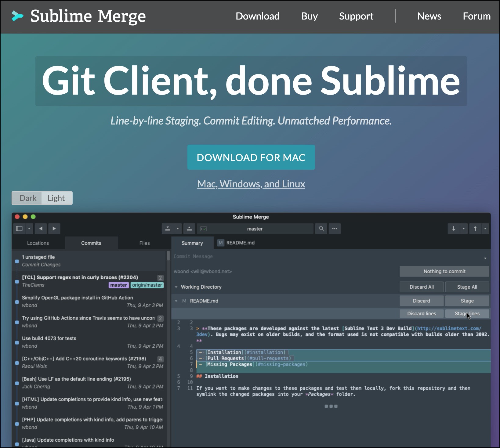Select PHP Update completions commit
The image size is (500, 448).
pyautogui.click(x=89, y=423)
